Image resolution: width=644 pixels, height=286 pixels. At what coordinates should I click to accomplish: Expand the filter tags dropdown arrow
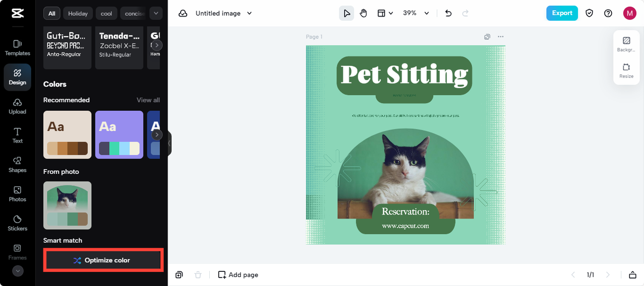pos(156,14)
